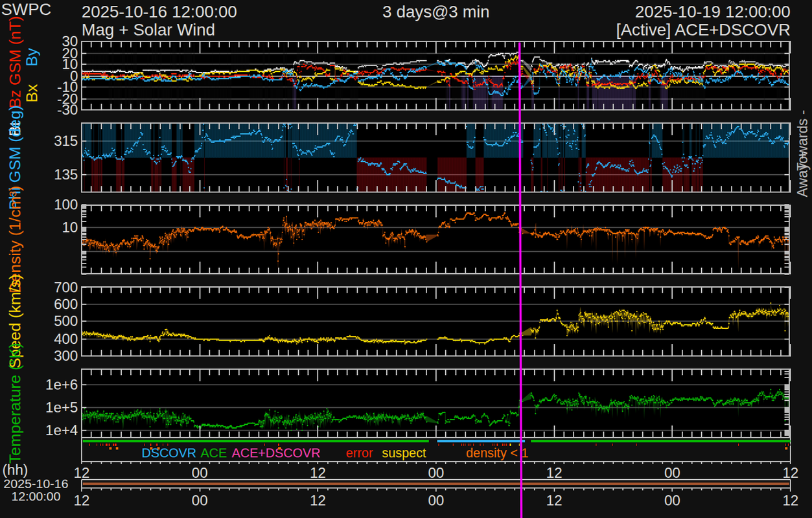Open the '3 days@3 min' time span setting
The image size is (812, 518).
pyautogui.click(x=435, y=12)
